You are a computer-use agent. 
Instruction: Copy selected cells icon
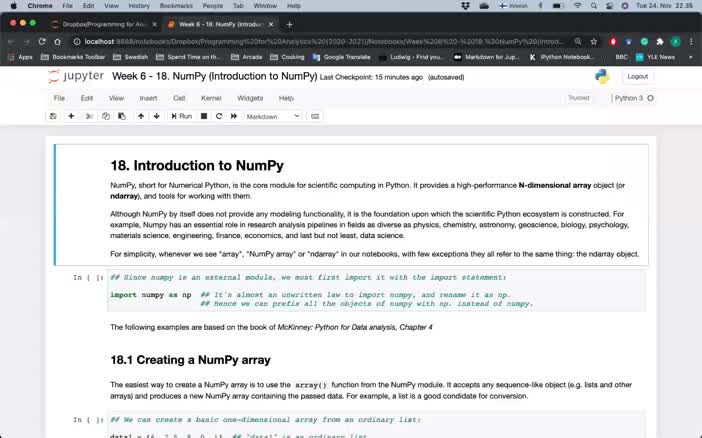(106, 116)
